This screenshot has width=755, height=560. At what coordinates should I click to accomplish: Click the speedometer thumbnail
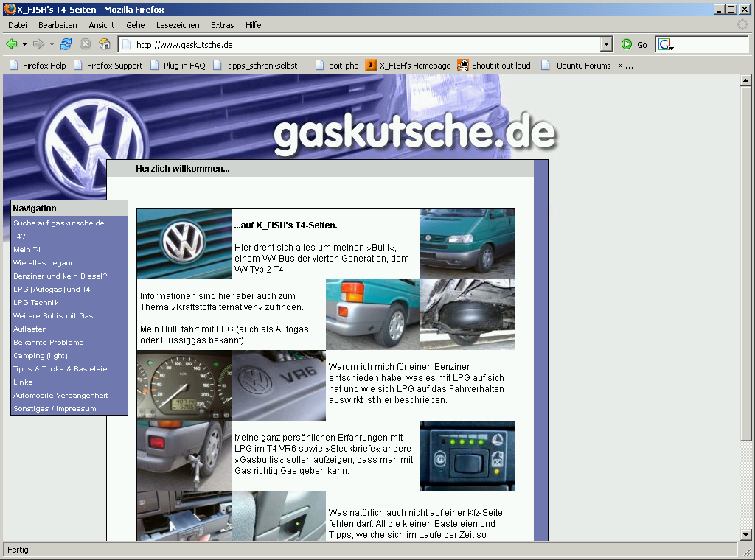tap(184, 385)
